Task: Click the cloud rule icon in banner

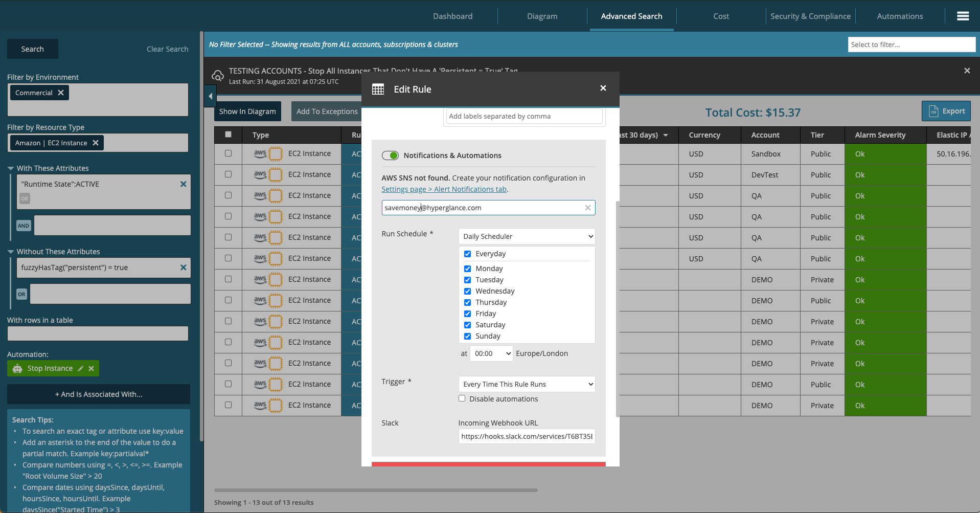Action: point(218,76)
